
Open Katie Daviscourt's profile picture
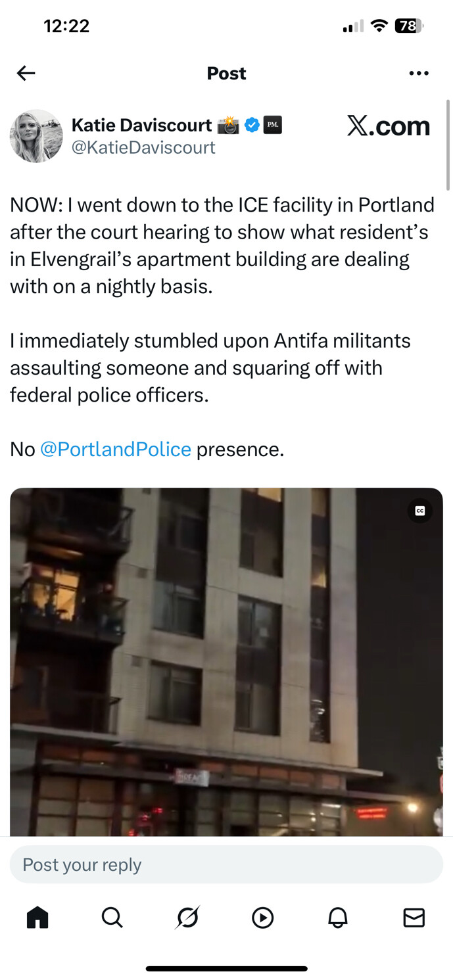pyautogui.click(x=36, y=135)
